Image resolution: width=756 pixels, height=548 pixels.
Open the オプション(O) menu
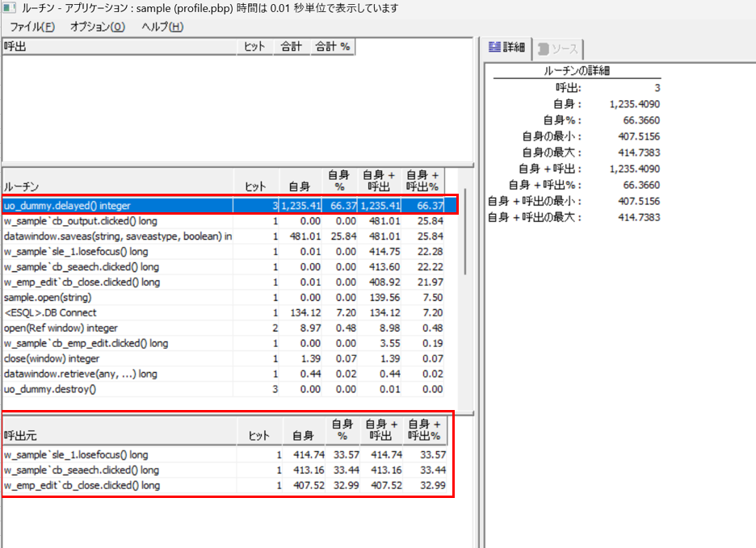[98, 27]
